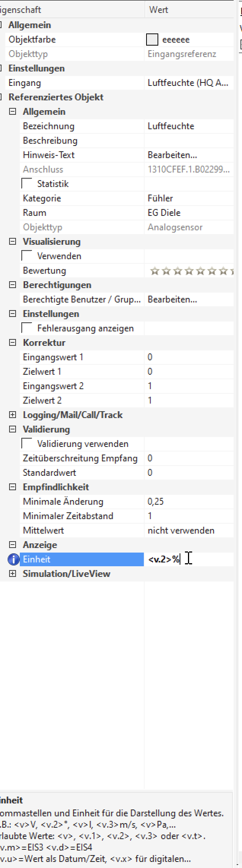Tick the Verwenden checkbox under Visualisierung
Viewport: 242px width, 868px height.
[x=27, y=256]
